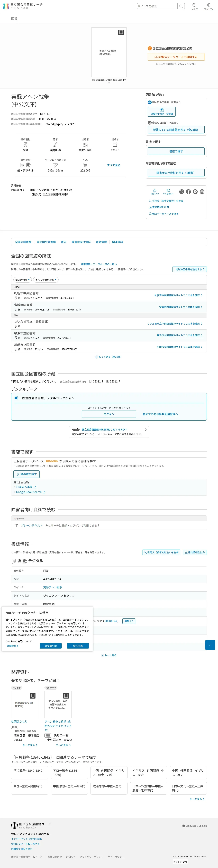Open the 都道府県順 dropdown
Screen dimensions: 218x868
[x=22, y=280]
